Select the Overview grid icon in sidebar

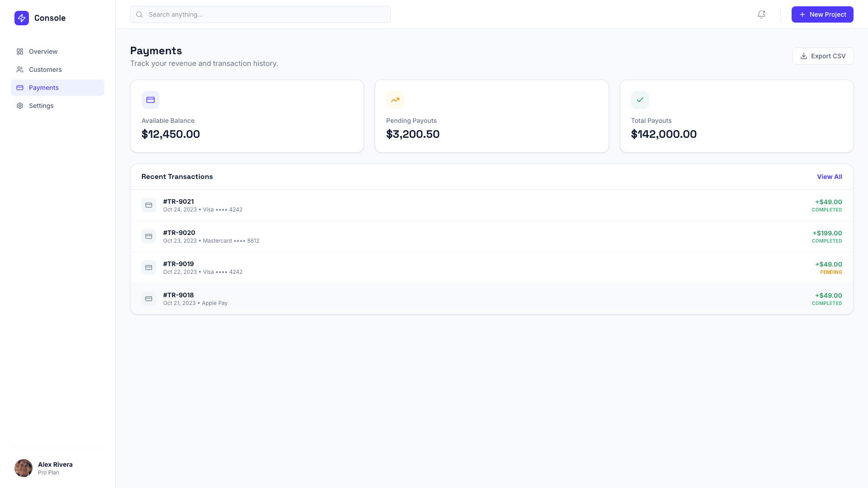point(20,52)
